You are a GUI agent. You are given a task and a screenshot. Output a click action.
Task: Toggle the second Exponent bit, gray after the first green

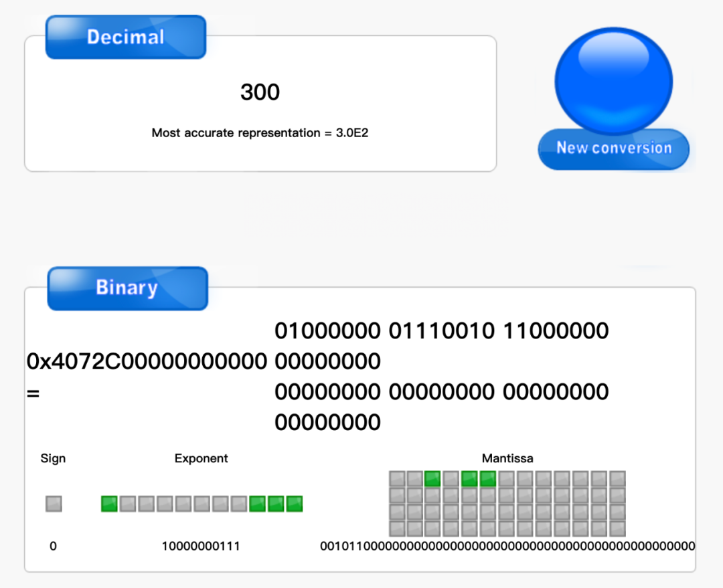point(128,504)
